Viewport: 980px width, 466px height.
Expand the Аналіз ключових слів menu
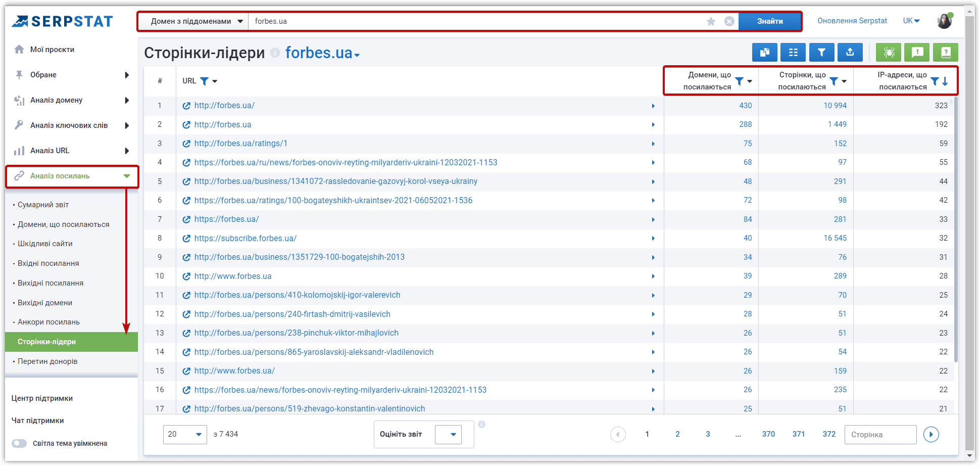tap(127, 125)
